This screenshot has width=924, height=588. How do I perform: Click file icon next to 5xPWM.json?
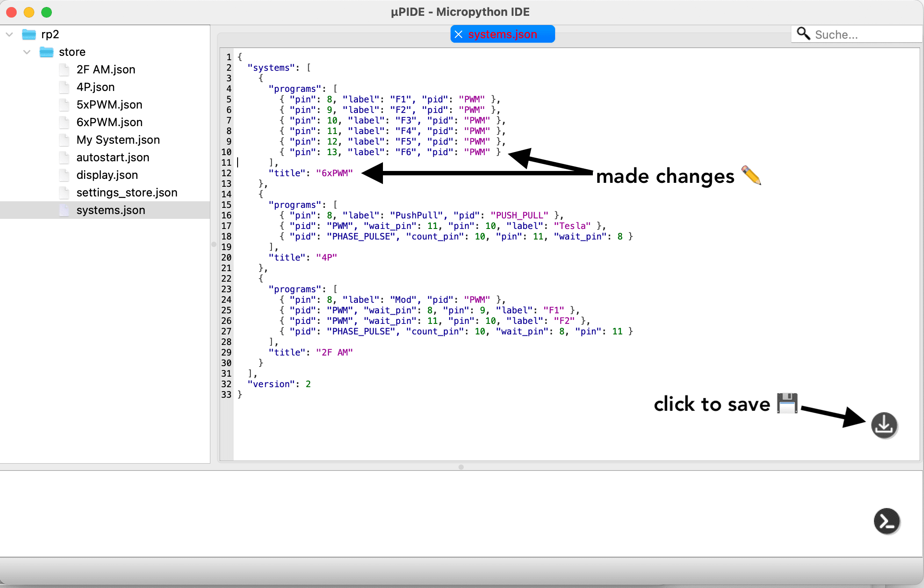65,105
